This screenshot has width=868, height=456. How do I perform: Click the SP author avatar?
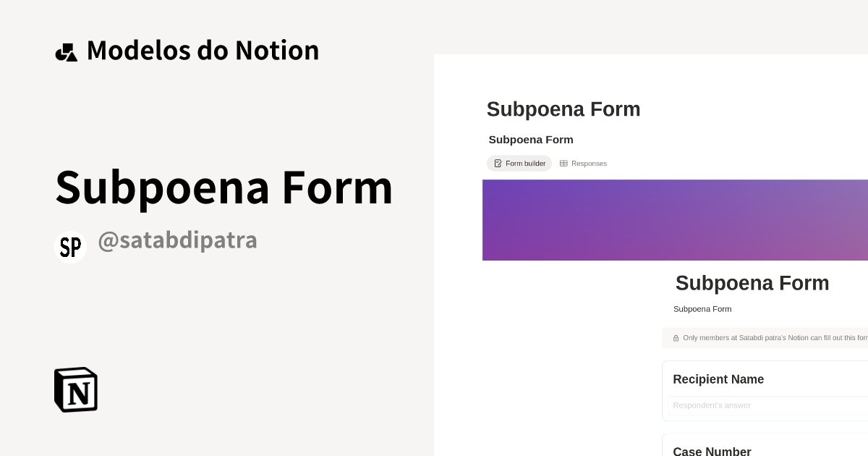[x=70, y=247]
